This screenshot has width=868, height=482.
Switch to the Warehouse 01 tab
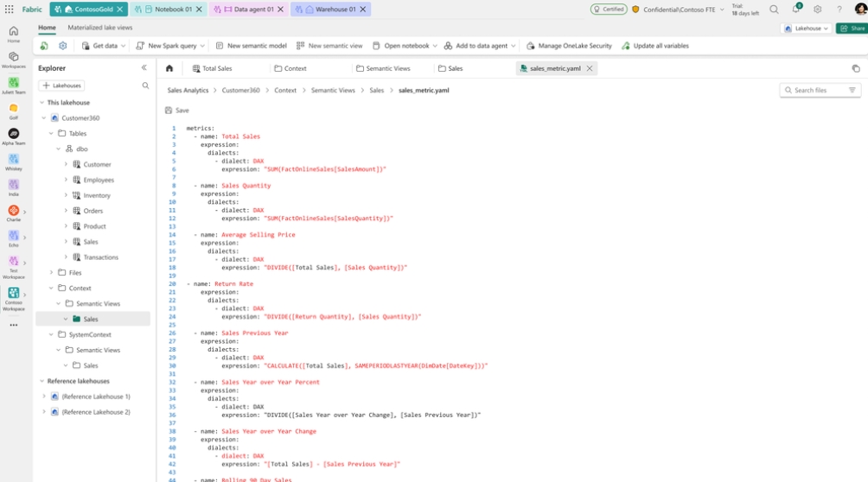(x=330, y=10)
